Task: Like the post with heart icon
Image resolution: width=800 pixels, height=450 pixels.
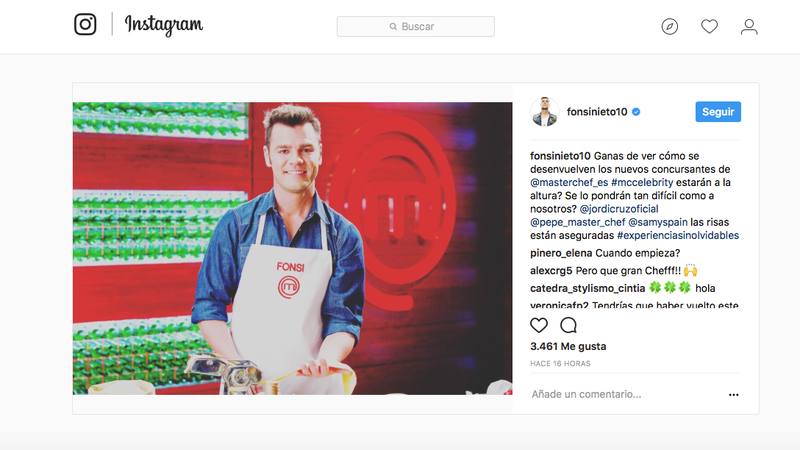Action: 539,325
